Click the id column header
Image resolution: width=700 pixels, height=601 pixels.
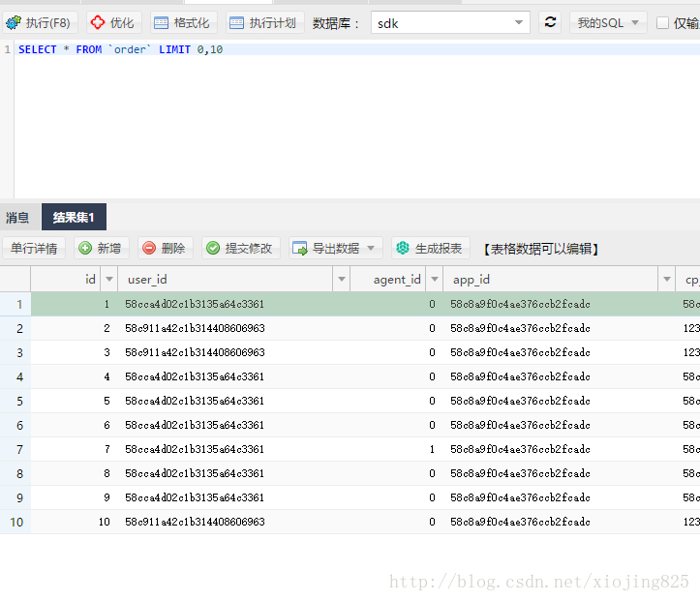click(66, 280)
